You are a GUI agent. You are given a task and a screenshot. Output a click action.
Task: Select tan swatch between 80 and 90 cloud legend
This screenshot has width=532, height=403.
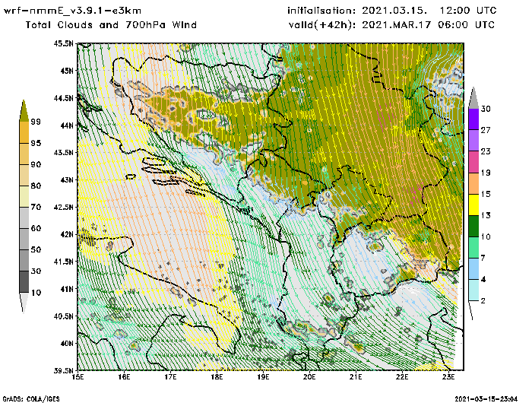click(24, 175)
